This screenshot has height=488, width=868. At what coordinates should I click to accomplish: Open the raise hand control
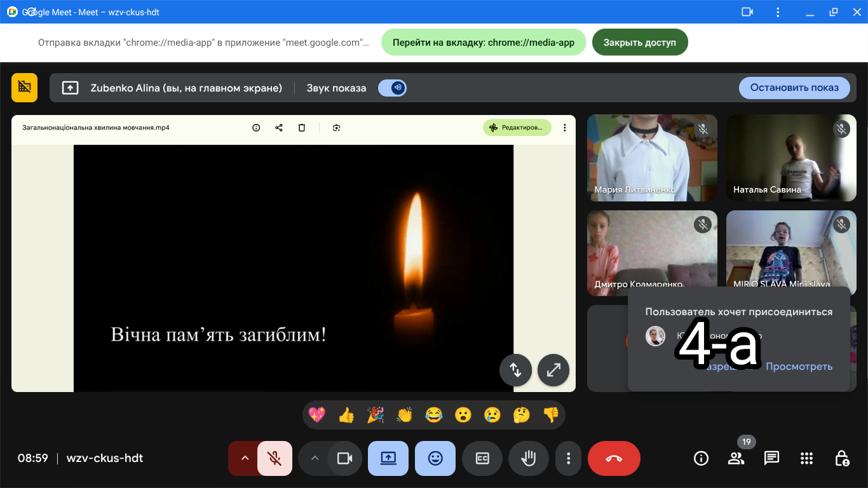tap(528, 458)
